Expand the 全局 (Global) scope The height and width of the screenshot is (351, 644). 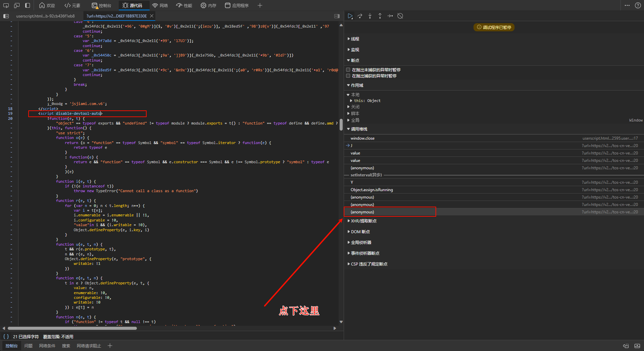click(353, 120)
